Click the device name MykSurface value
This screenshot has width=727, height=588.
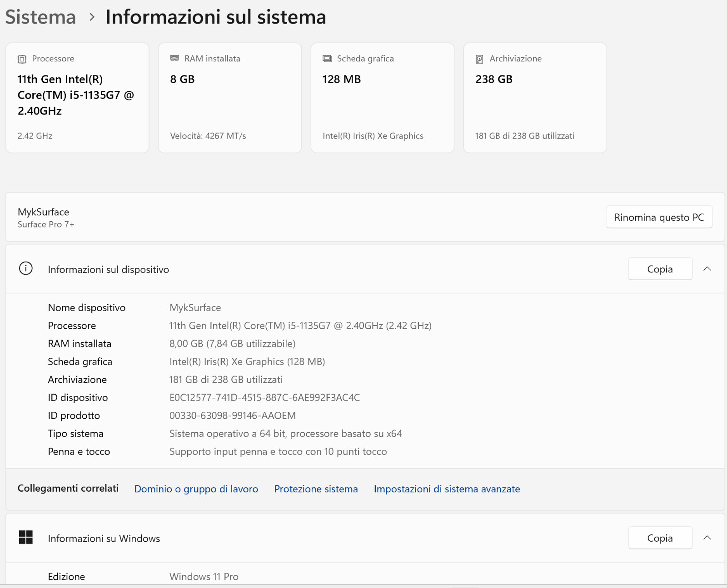(x=195, y=307)
